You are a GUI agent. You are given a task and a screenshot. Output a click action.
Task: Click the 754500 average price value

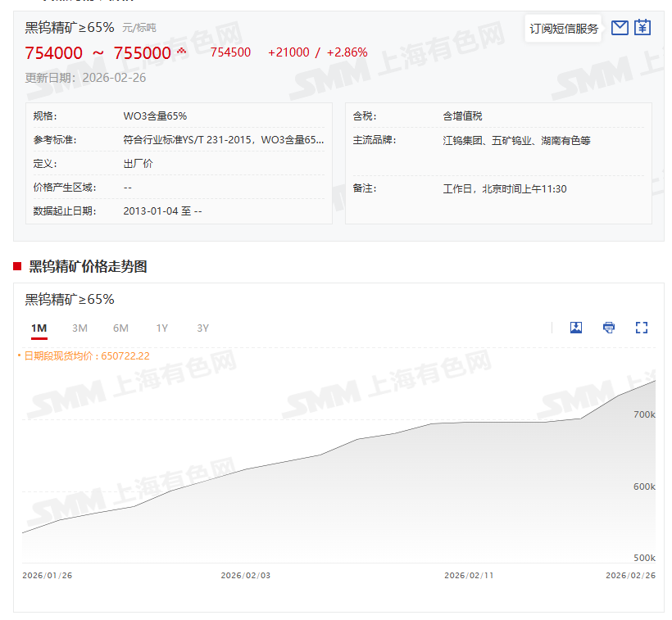230,52
